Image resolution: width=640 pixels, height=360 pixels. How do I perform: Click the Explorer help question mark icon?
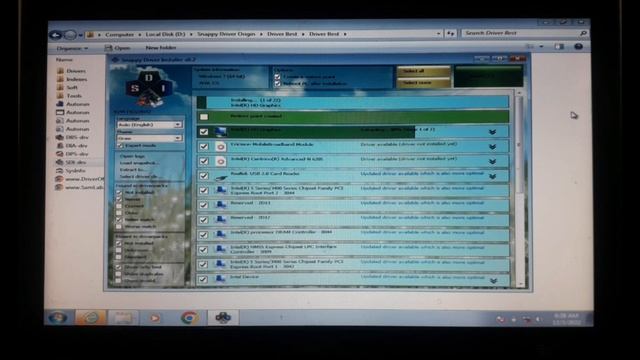point(578,47)
